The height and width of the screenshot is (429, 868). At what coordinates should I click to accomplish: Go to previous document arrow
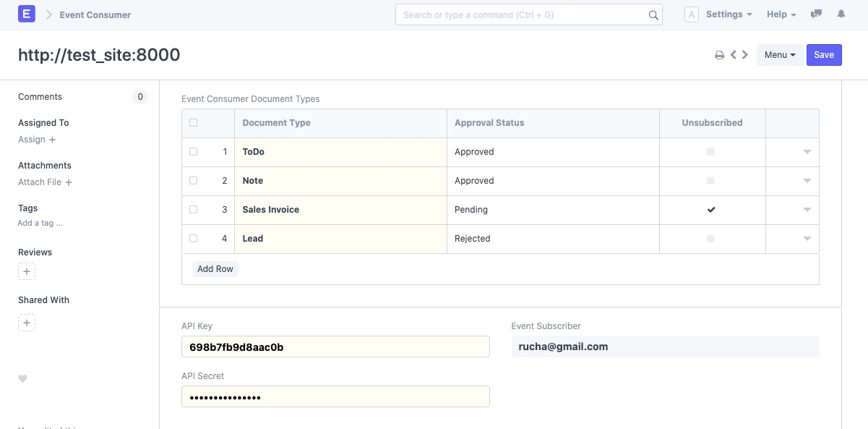[x=734, y=55]
